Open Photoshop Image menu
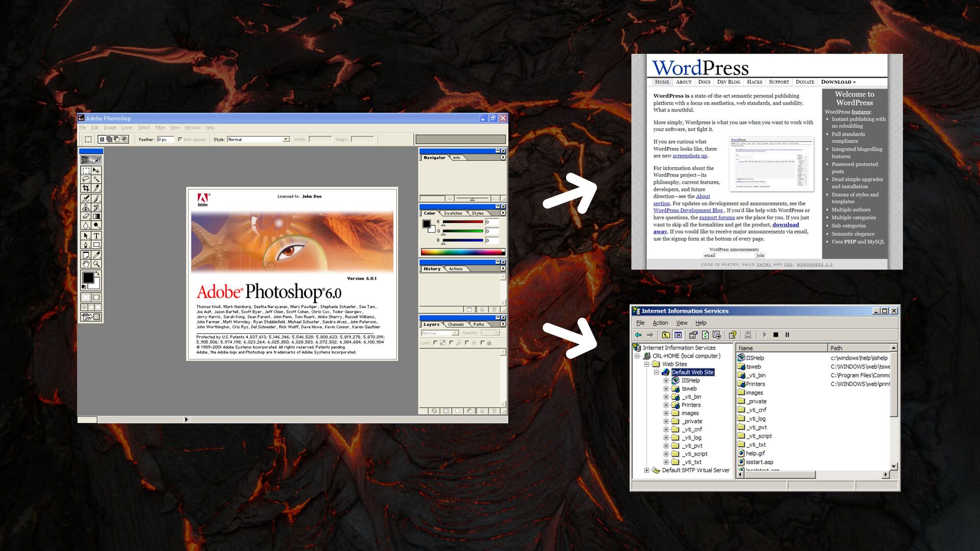Viewport: 980px width, 551px height. click(x=110, y=128)
